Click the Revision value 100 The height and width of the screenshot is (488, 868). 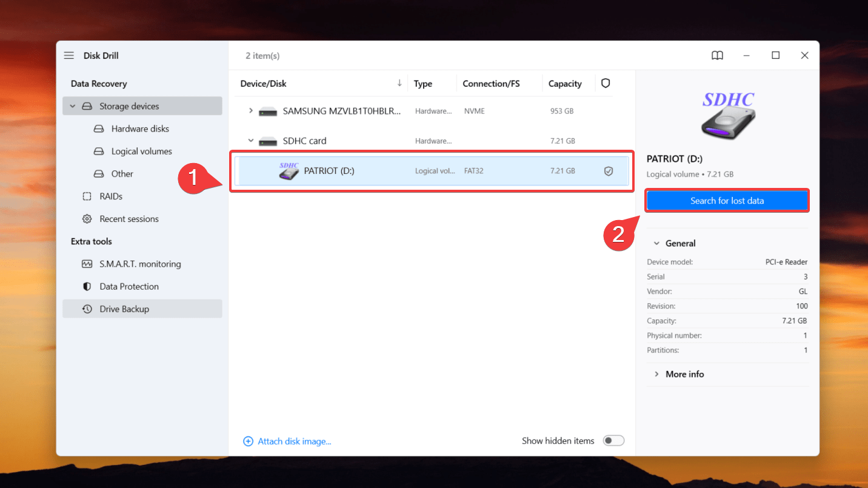click(802, 306)
